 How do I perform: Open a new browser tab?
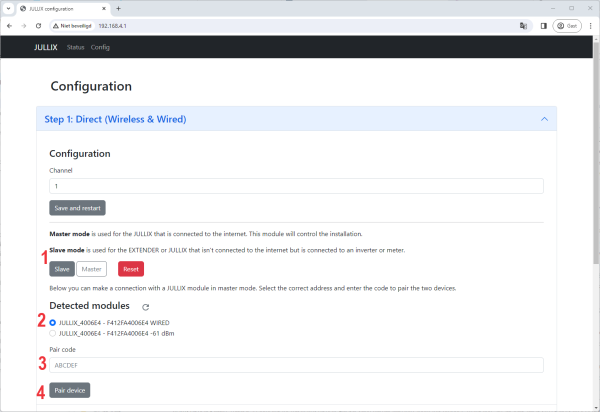click(147, 8)
